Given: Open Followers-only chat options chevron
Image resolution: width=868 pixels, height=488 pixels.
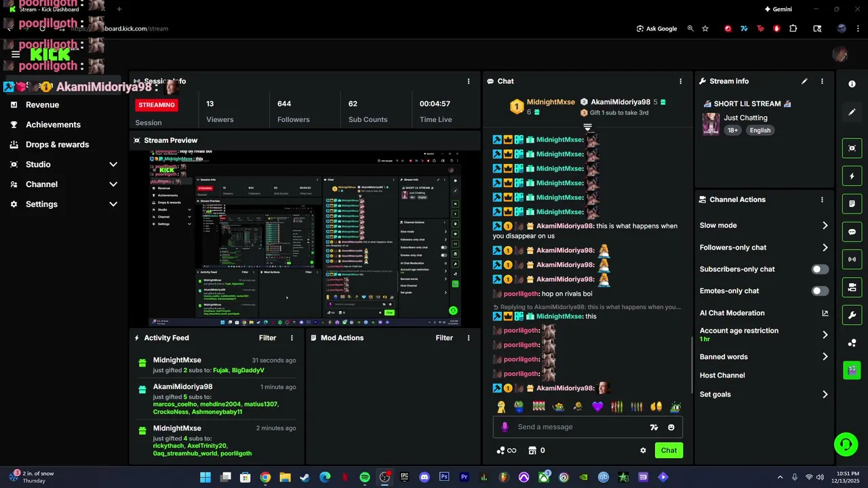Looking at the screenshot, I should coord(825,247).
